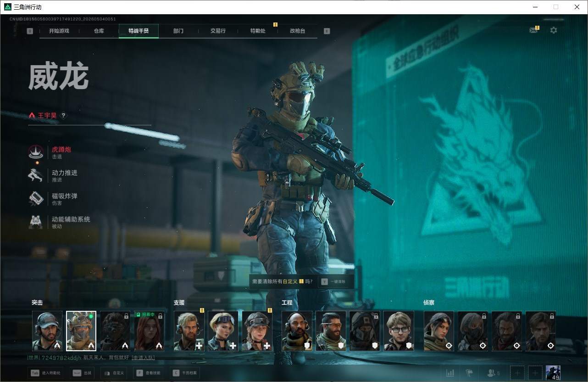Viewport: 588px width, 382px height.
Task: Open the friends list icon showing 5
Action: pos(494,373)
